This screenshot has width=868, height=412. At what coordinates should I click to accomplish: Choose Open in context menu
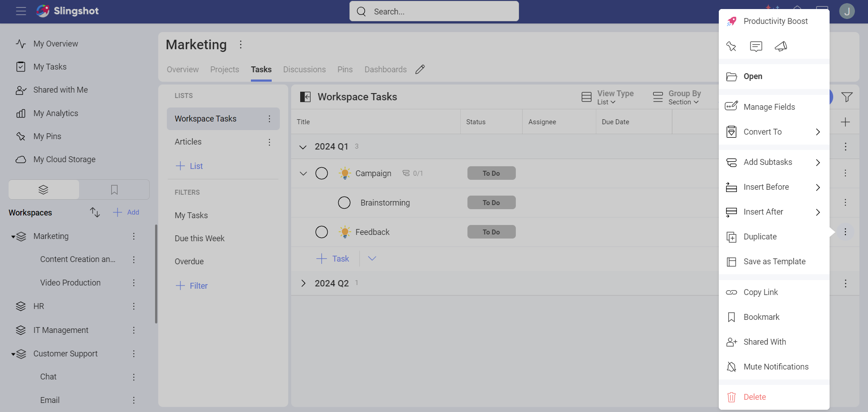click(774, 76)
